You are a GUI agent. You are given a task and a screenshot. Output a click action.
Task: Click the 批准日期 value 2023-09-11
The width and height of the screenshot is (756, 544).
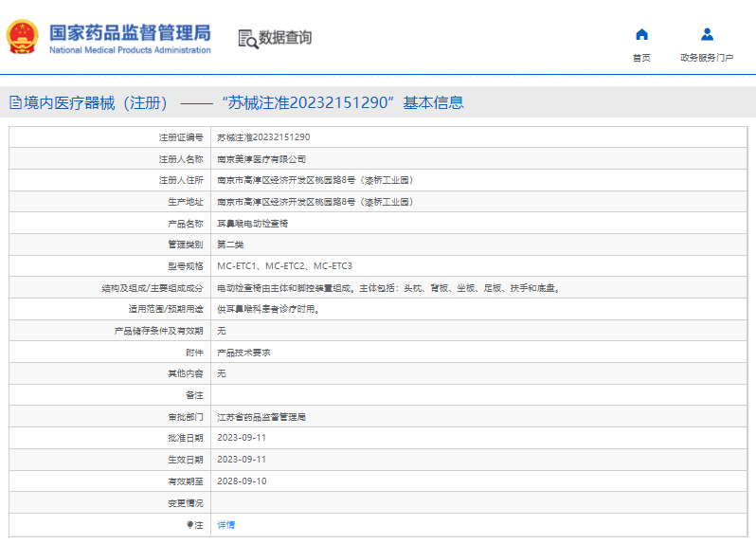coord(242,438)
